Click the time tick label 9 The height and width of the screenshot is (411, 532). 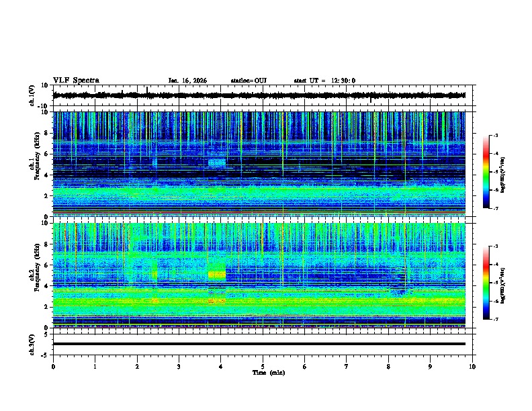pyautogui.click(x=430, y=367)
